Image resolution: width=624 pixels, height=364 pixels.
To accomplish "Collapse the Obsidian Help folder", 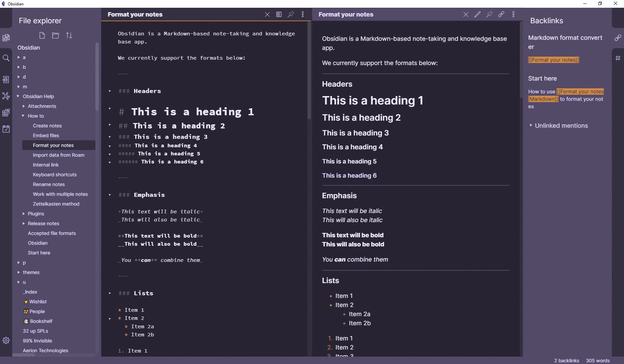I will click(18, 96).
